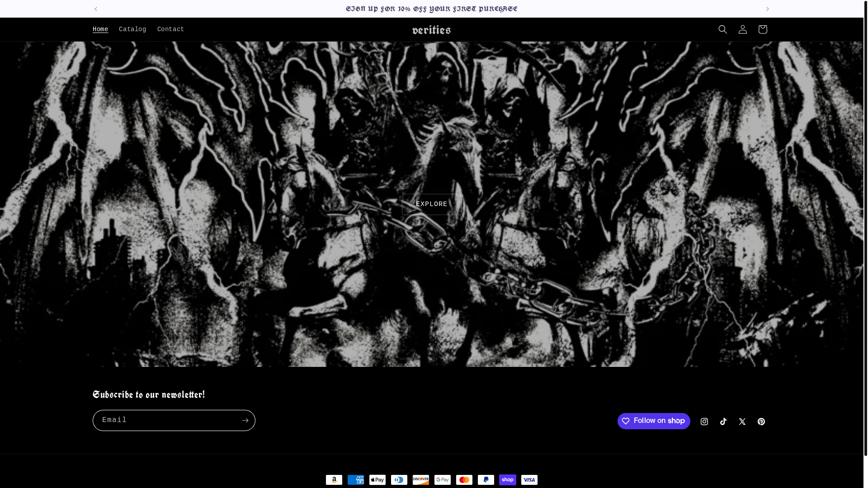This screenshot has width=868, height=488.
Task: Click the Apple Pay payment icon
Action: 377,480
